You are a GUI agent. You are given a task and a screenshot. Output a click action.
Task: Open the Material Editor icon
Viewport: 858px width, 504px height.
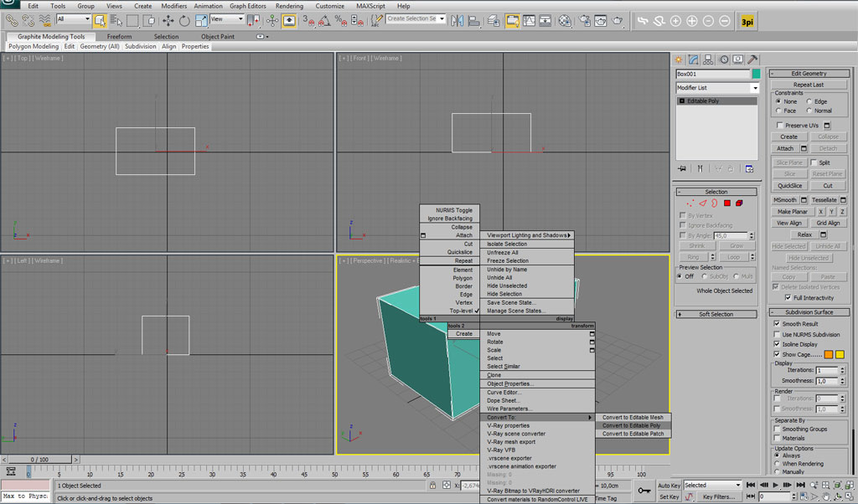565,21
